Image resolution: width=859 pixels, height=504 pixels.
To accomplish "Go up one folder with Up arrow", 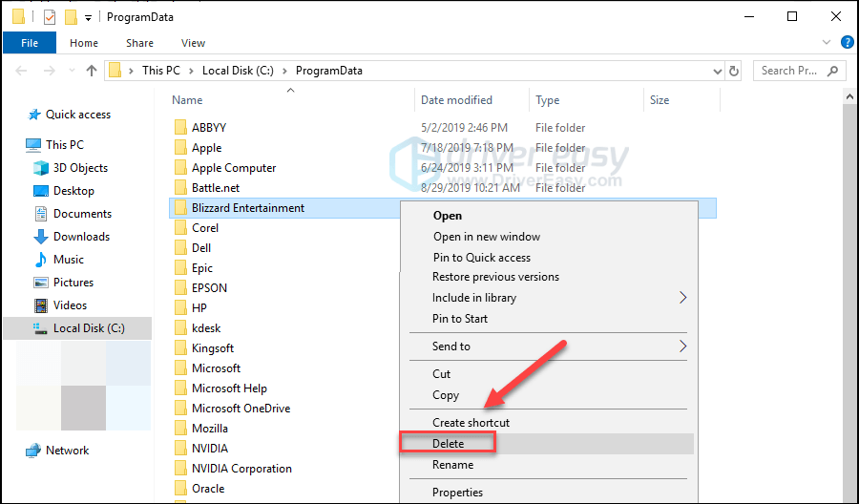I will pos(92,71).
